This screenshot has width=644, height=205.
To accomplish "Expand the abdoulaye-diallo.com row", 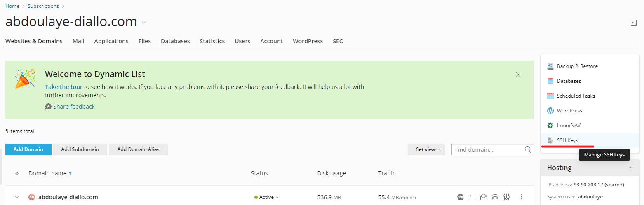I will click(x=17, y=197).
